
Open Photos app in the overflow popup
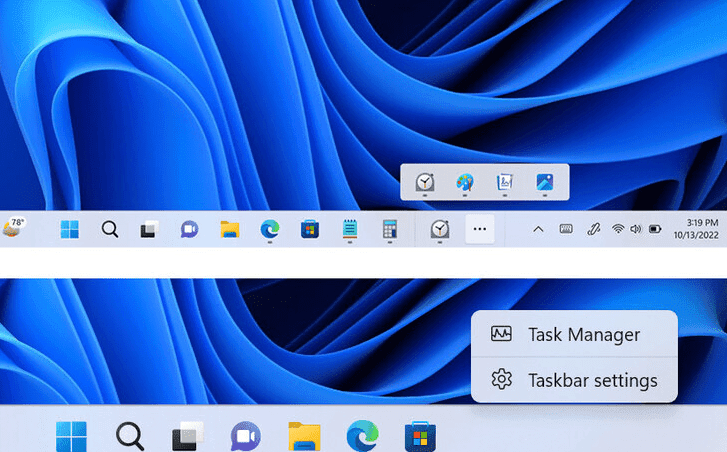coord(545,182)
